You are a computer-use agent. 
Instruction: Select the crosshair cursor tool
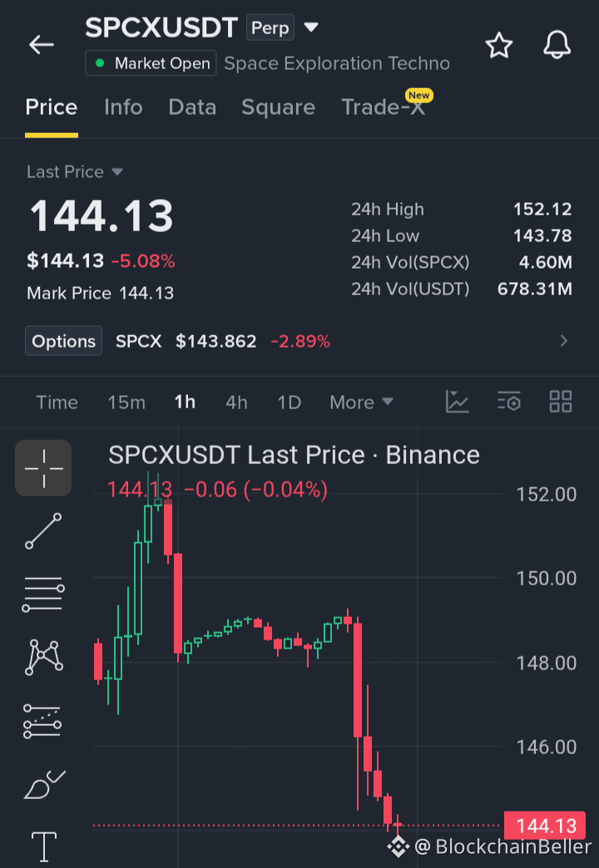pyautogui.click(x=43, y=468)
